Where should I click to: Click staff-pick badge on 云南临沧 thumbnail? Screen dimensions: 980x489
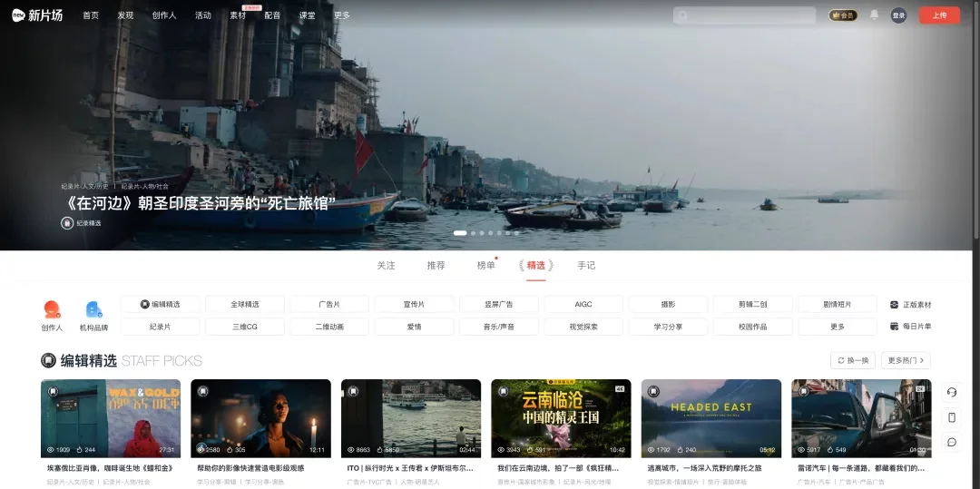(503, 391)
